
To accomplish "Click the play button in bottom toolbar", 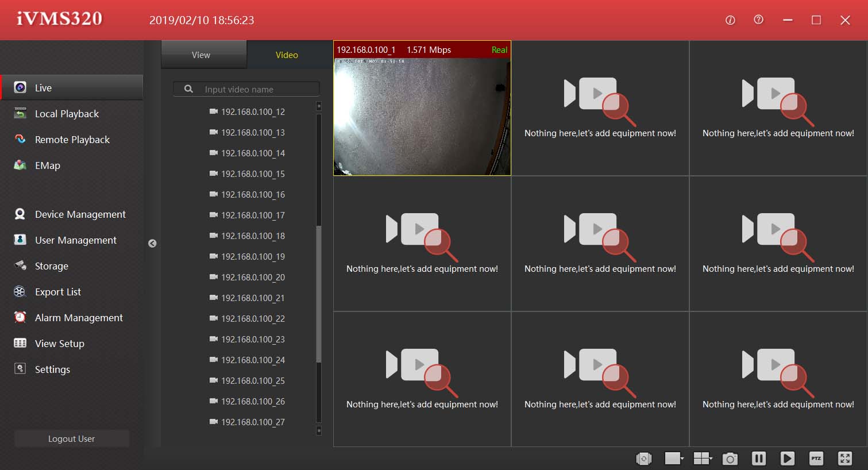I will [788, 459].
